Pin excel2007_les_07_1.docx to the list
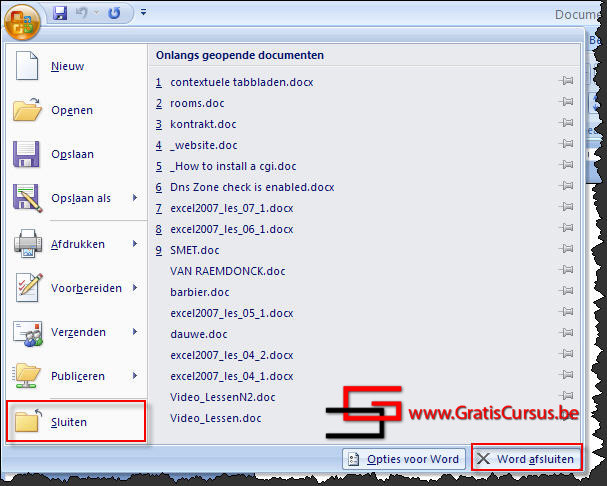Screen dimensions: 607x486 [x=566, y=207]
